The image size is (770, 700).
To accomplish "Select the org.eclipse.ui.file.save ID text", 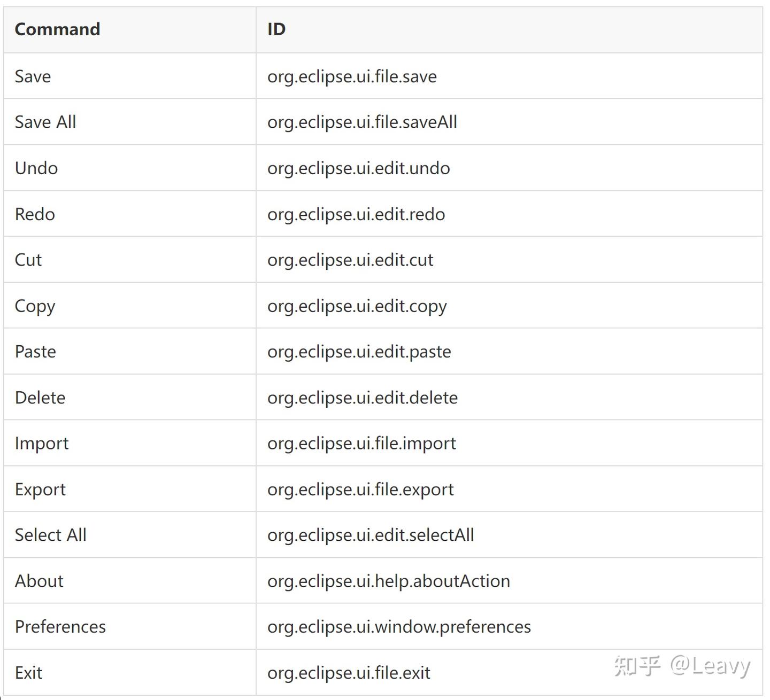I will [352, 76].
